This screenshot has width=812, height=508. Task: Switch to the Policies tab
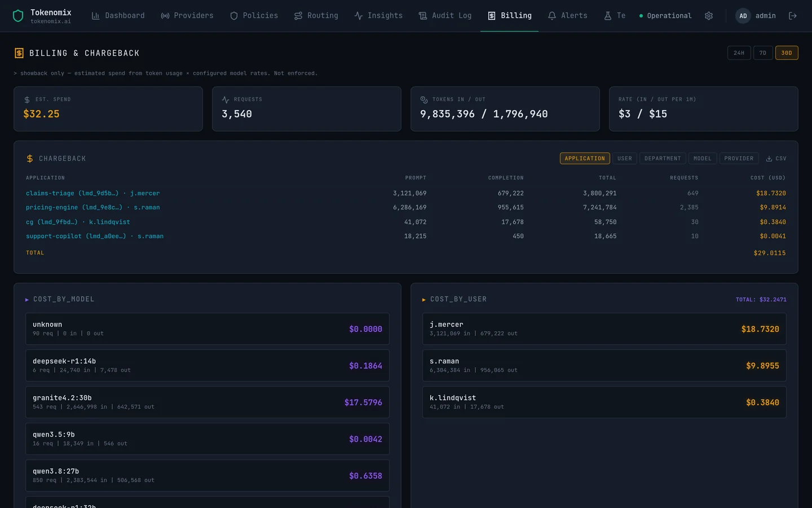pyautogui.click(x=254, y=16)
